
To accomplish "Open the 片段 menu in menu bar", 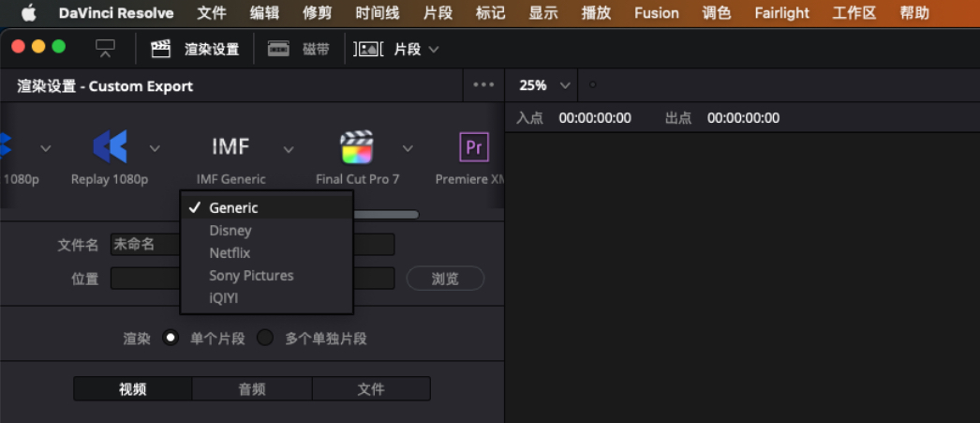I will pos(438,13).
